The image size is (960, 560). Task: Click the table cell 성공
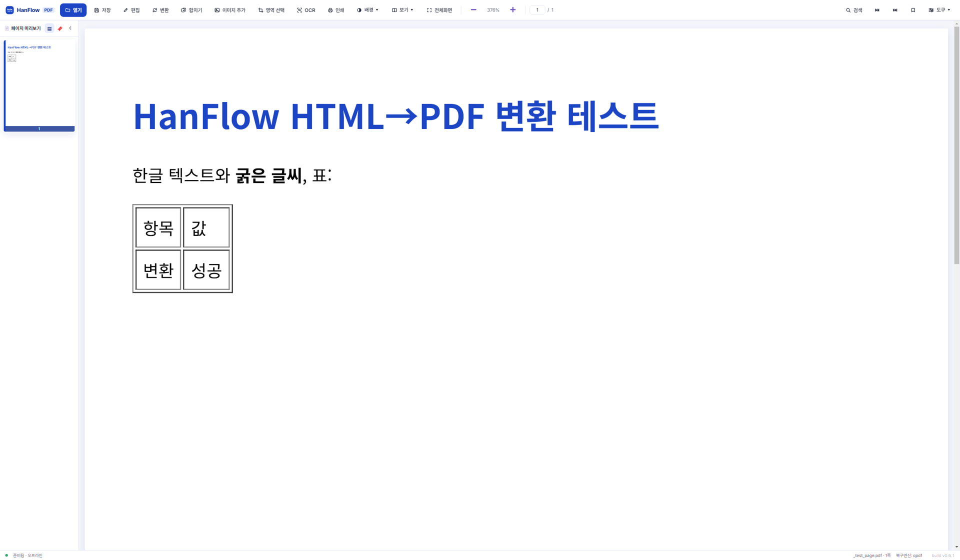pyautogui.click(x=206, y=270)
